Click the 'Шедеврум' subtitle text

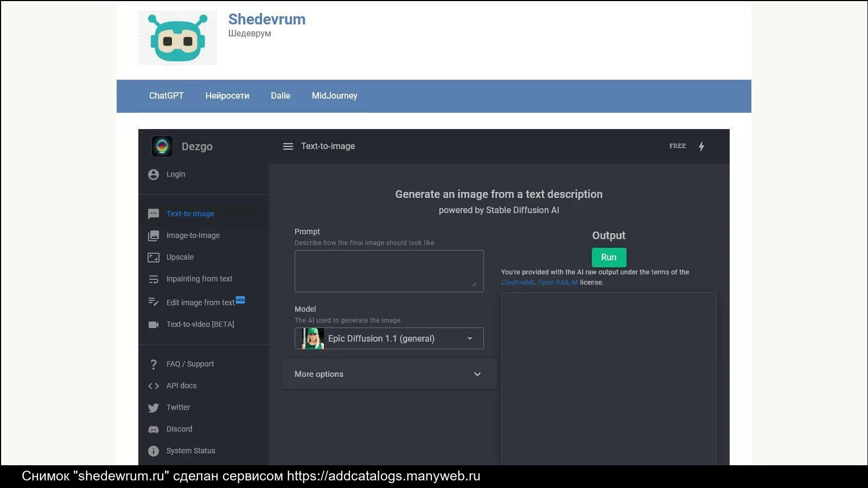tap(250, 34)
